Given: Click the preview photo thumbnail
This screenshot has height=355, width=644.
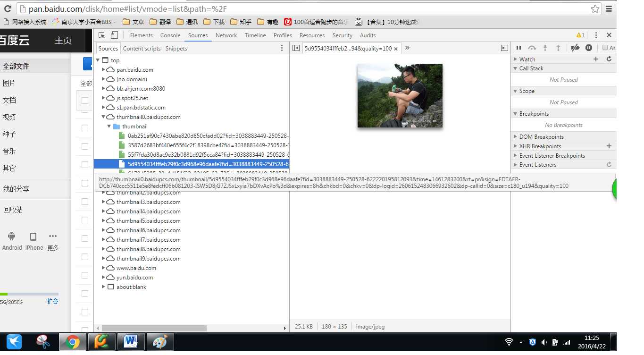Looking at the screenshot, I should [400, 96].
